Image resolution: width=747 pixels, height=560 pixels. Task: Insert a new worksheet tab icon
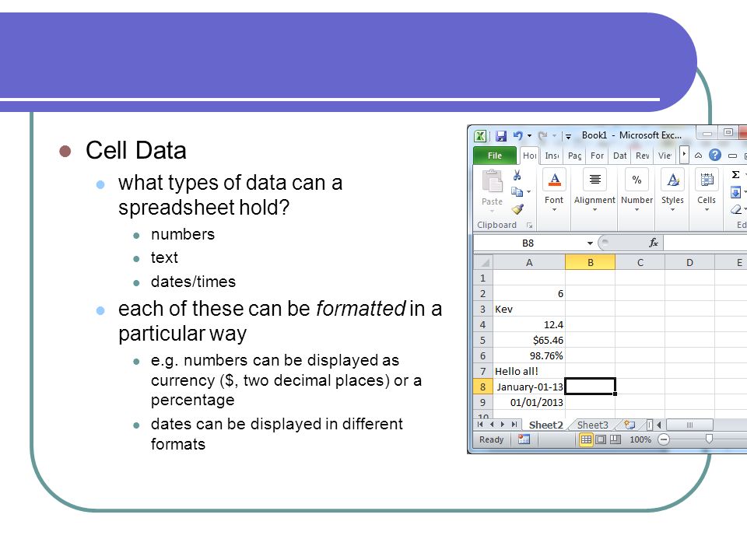pyautogui.click(x=630, y=425)
